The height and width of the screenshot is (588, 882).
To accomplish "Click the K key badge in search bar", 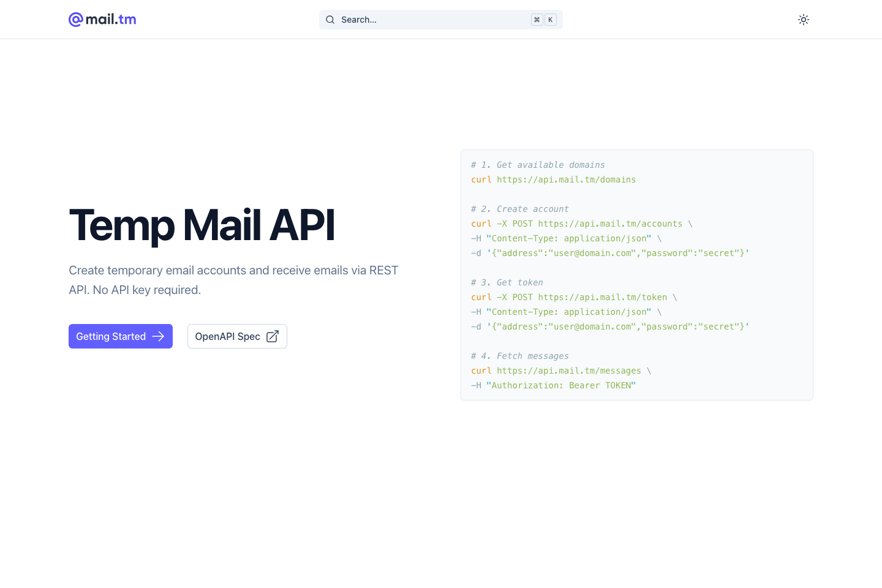I will click(550, 19).
